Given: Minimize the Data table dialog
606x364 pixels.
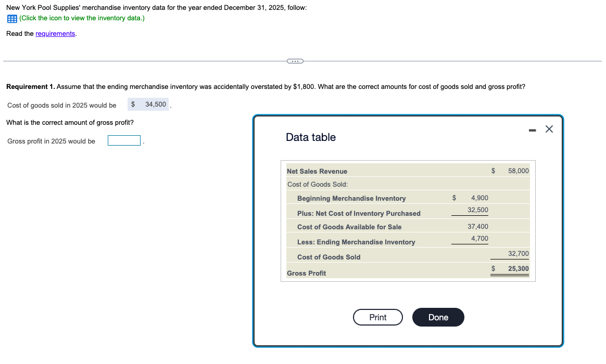Looking at the screenshot, I should tap(532, 129).
